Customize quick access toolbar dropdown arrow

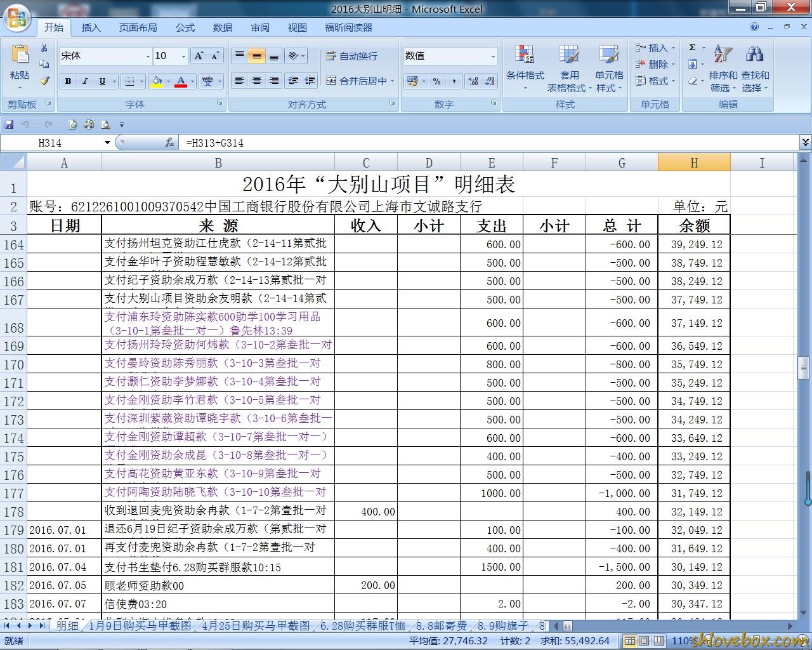click(x=121, y=124)
